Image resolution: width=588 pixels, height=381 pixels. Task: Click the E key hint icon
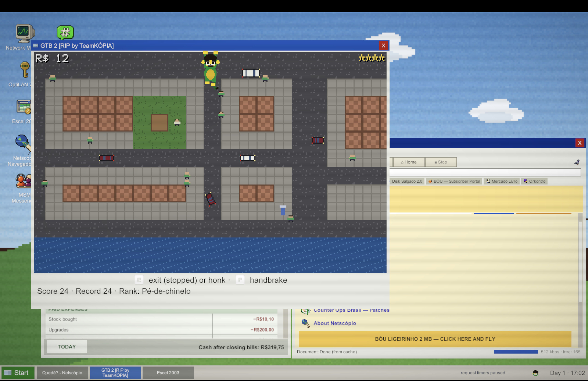pyautogui.click(x=139, y=280)
